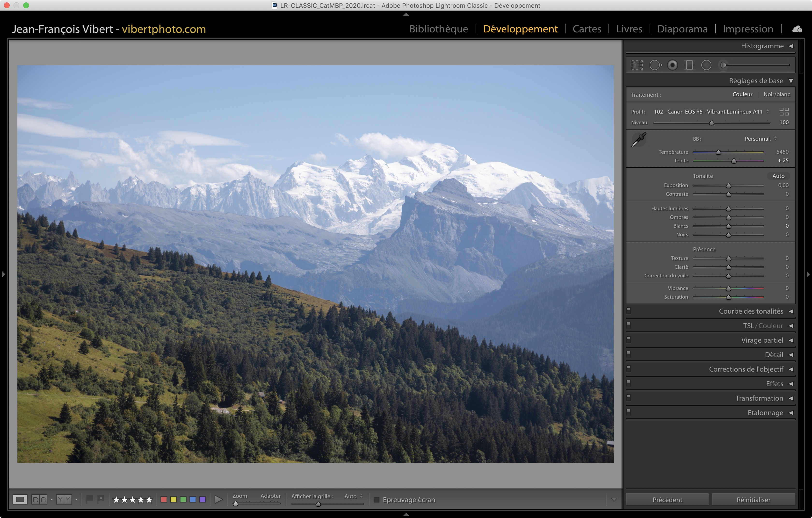The width and height of the screenshot is (812, 518).
Task: Activate the Spot Removal tool
Action: tap(655, 65)
